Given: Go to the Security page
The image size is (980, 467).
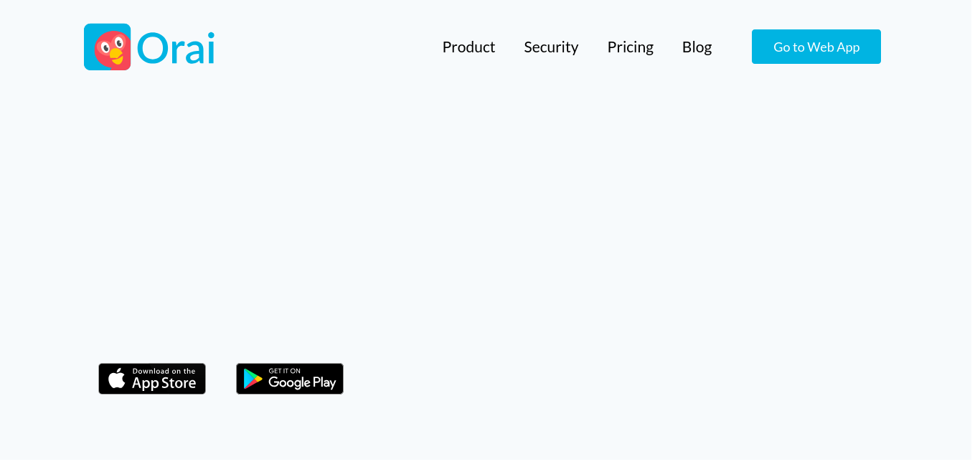Looking at the screenshot, I should (551, 47).
